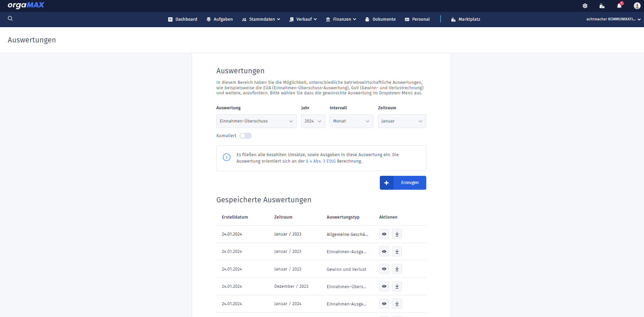This screenshot has height=317, width=644.
Task: Click the Aktionen column header
Action: click(388, 217)
